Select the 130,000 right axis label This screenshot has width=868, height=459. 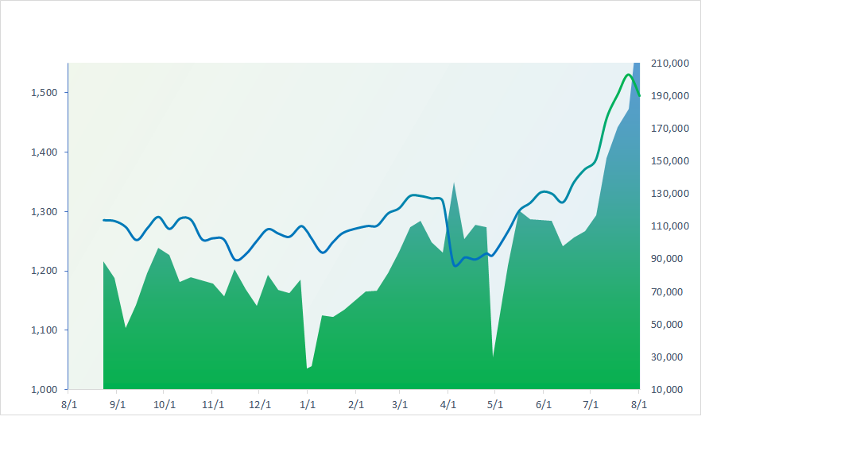(670, 194)
